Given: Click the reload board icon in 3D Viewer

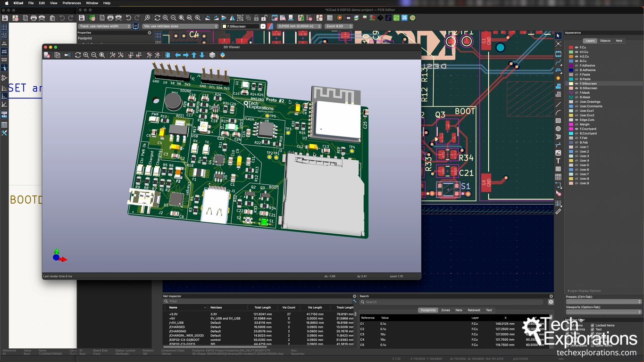Looking at the screenshot, I should 78,55.
